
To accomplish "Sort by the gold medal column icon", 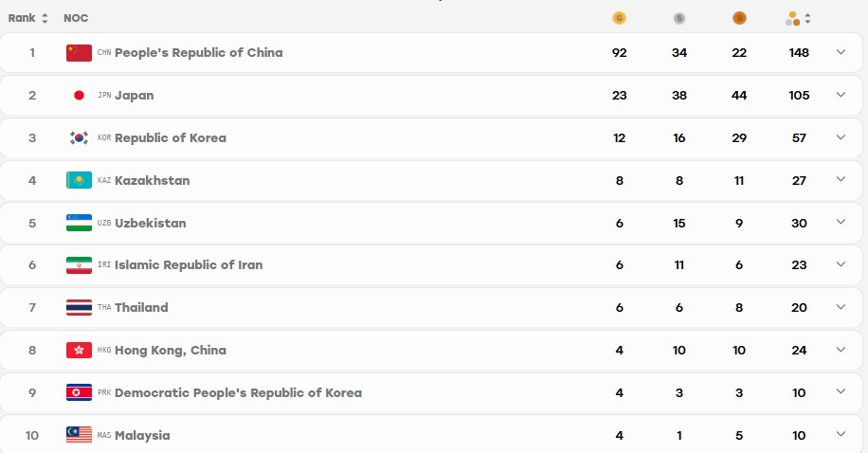I will click(x=619, y=18).
